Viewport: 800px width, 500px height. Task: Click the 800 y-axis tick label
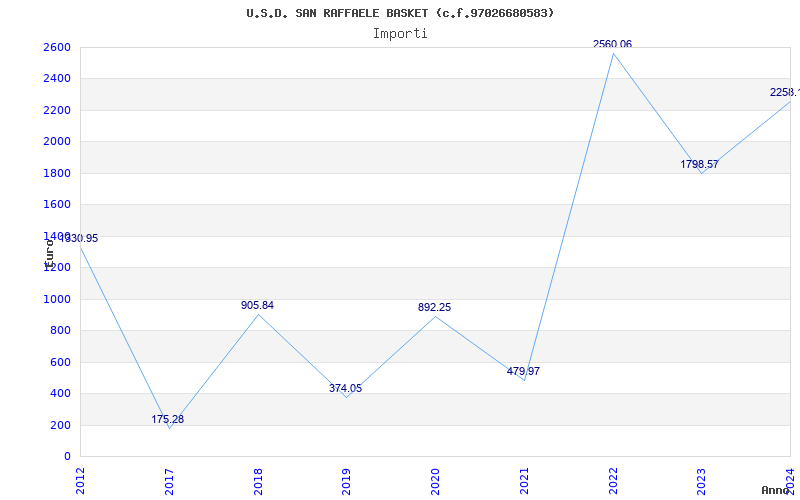click(60, 331)
